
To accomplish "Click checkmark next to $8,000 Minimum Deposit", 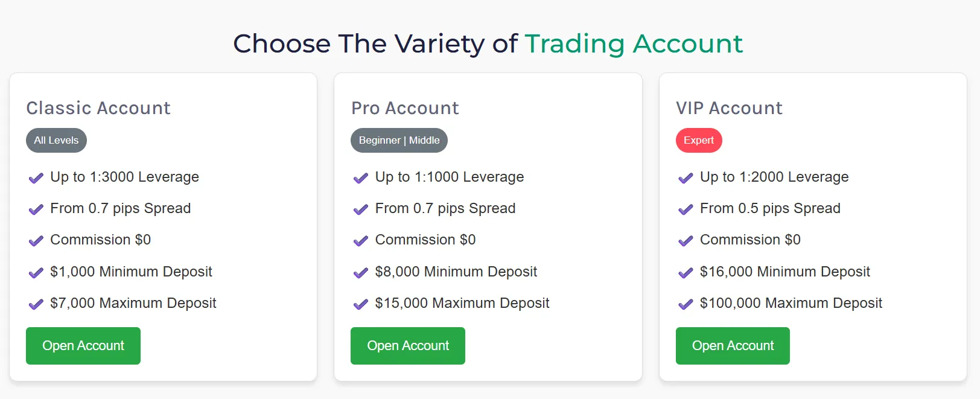I will click(x=361, y=273).
